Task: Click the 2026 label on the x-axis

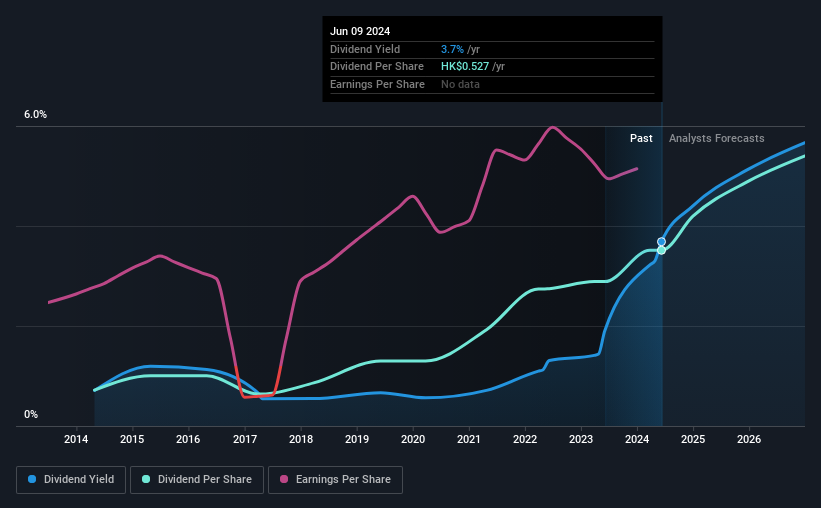Action: (749, 439)
